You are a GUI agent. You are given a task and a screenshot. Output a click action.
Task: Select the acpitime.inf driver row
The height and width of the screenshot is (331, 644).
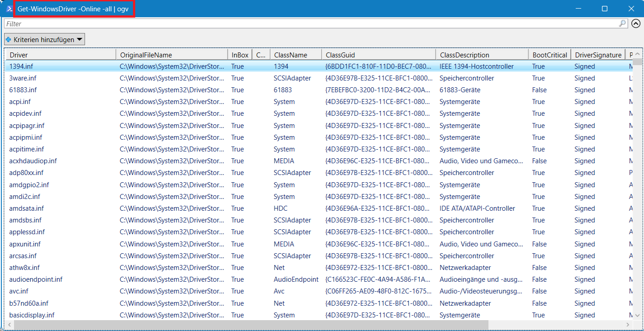[x=318, y=149]
